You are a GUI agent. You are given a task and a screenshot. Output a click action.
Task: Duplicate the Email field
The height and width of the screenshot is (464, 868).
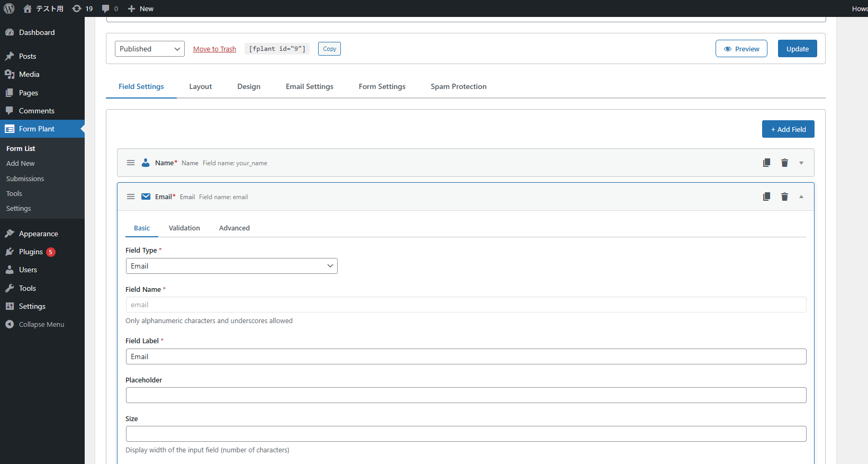pyautogui.click(x=766, y=197)
